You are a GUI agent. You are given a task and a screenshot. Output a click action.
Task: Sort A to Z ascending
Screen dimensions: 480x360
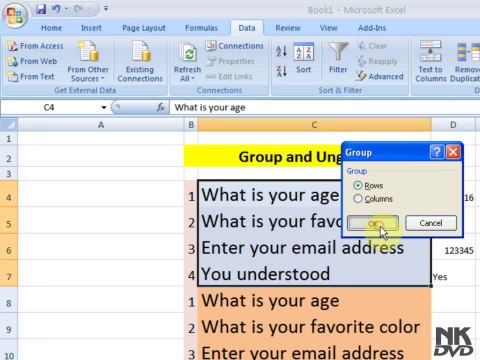click(x=281, y=51)
